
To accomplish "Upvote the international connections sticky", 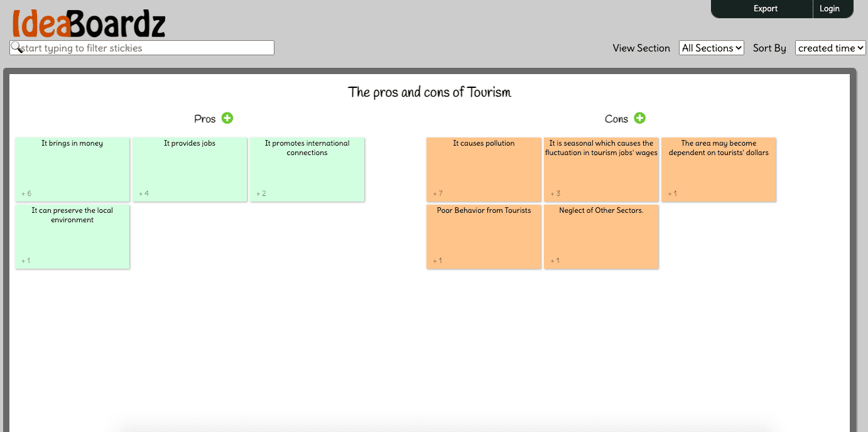I will tap(261, 193).
